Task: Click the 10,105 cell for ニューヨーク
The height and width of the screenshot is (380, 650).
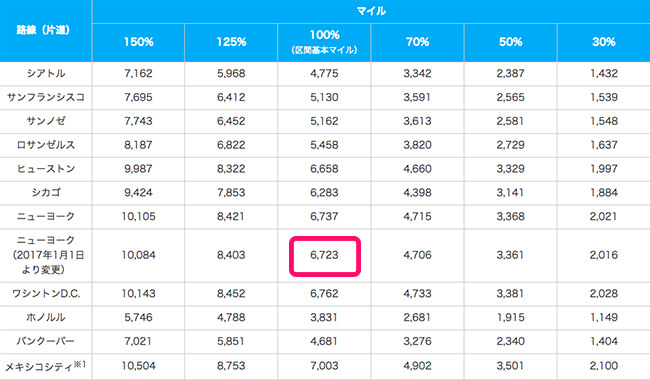Action: [138, 216]
